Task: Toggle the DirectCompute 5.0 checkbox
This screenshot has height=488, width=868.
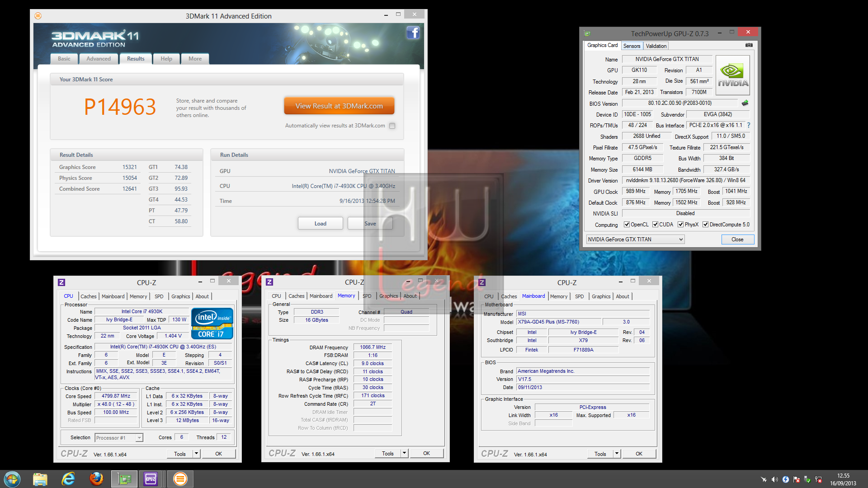Action: (x=705, y=225)
